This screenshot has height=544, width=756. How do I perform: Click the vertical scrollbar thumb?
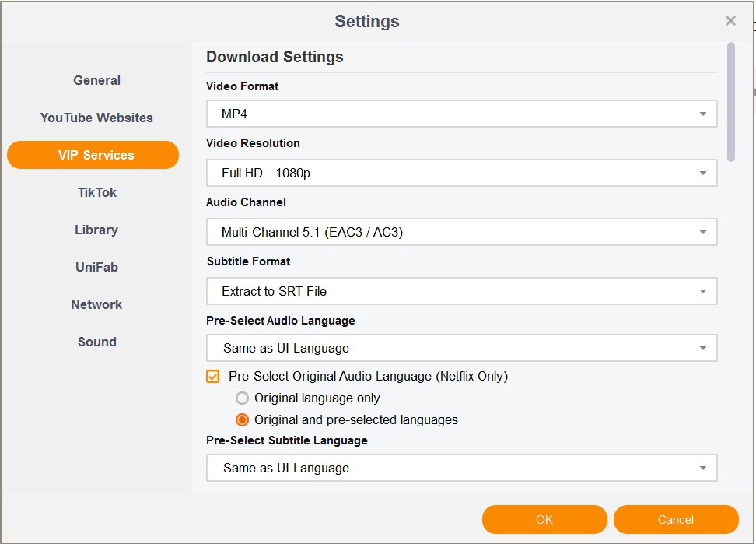pyautogui.click(x=731, y=102)
